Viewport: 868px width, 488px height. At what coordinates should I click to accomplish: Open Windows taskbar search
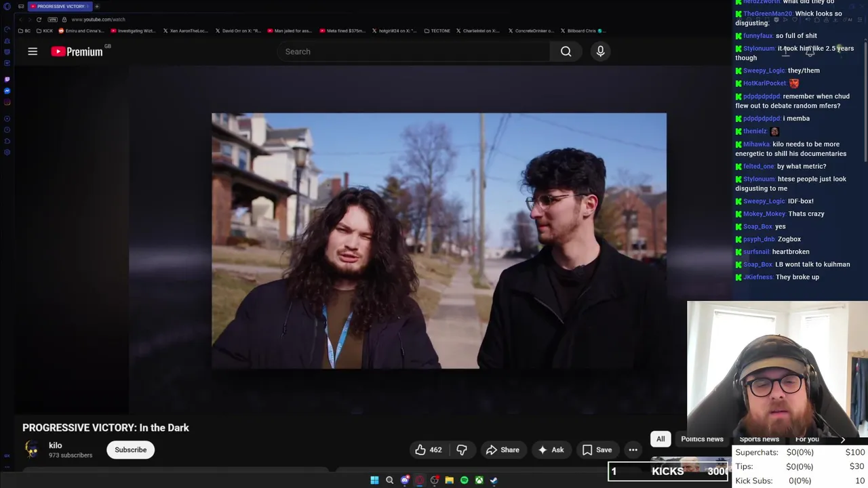[389, 481]
